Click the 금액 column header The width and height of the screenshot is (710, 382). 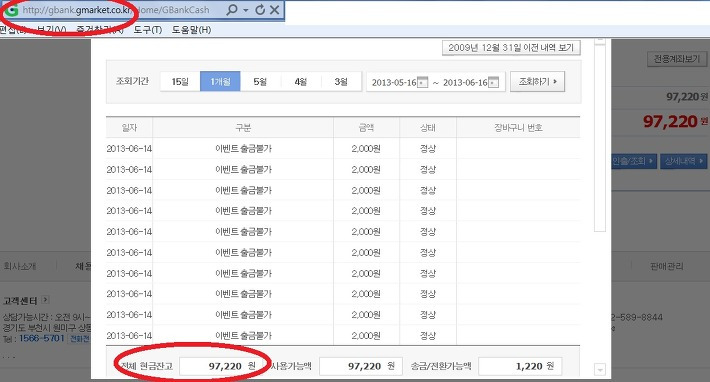[366, 128]
